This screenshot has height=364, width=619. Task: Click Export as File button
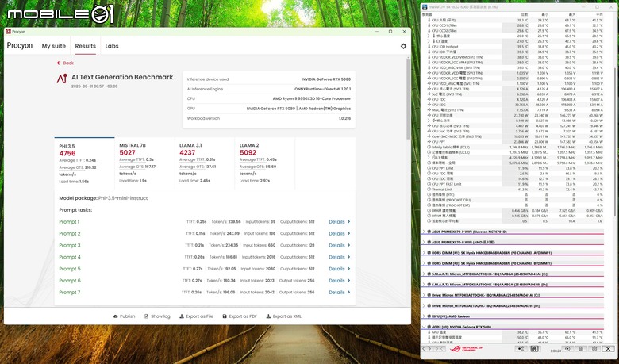coord(196,316)
